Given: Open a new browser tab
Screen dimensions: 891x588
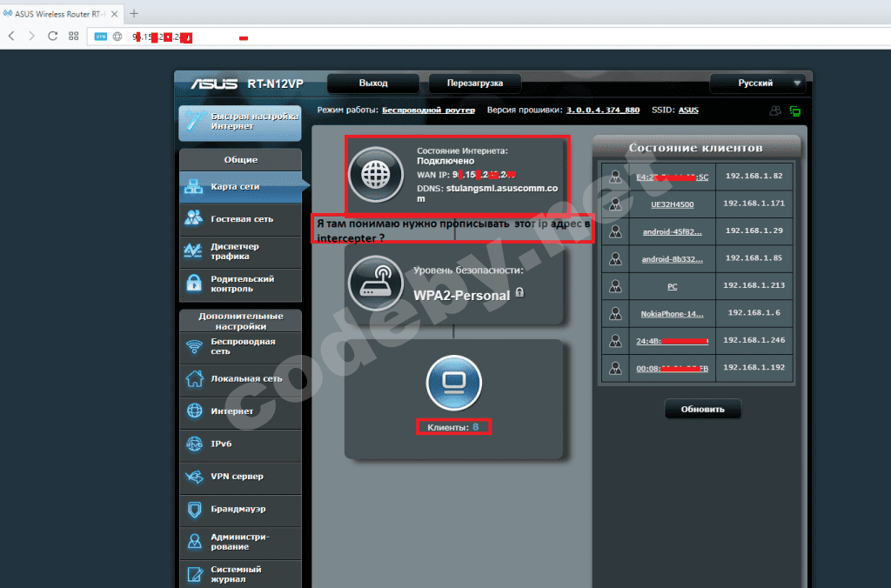Looking at the screenshot, I should click(134, 13).
